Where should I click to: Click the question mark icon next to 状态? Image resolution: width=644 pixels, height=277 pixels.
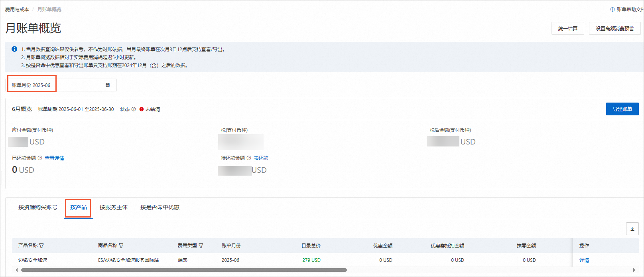point(134,109)
